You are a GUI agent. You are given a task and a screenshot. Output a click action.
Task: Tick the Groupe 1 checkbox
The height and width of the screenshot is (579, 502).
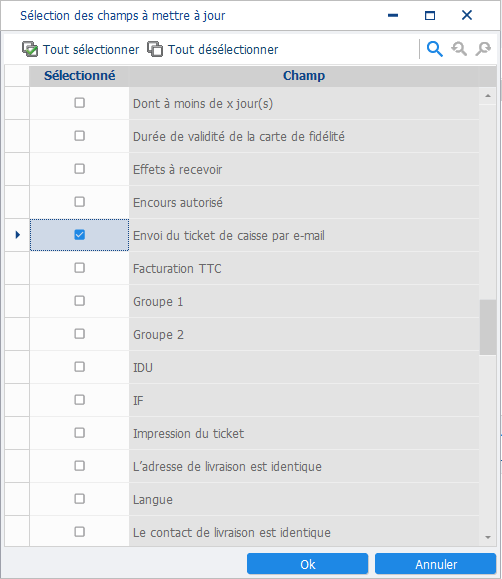coord(79,301)
